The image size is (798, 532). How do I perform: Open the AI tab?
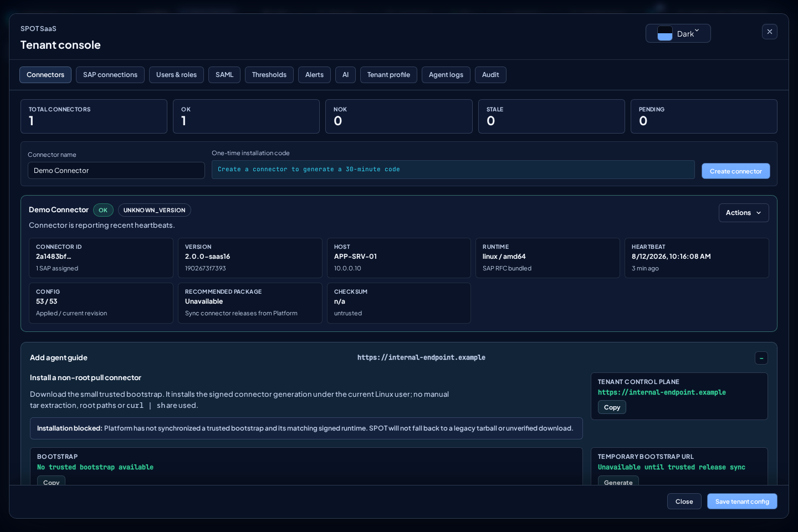(345, 75)
